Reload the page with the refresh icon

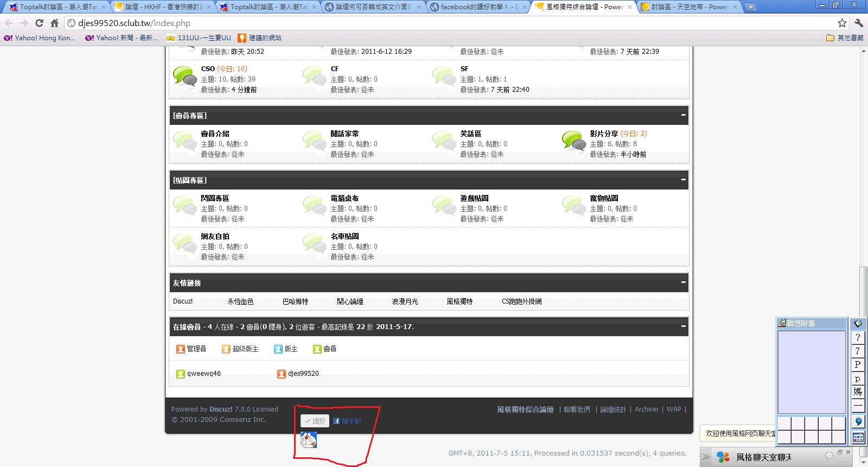[39, 23]
